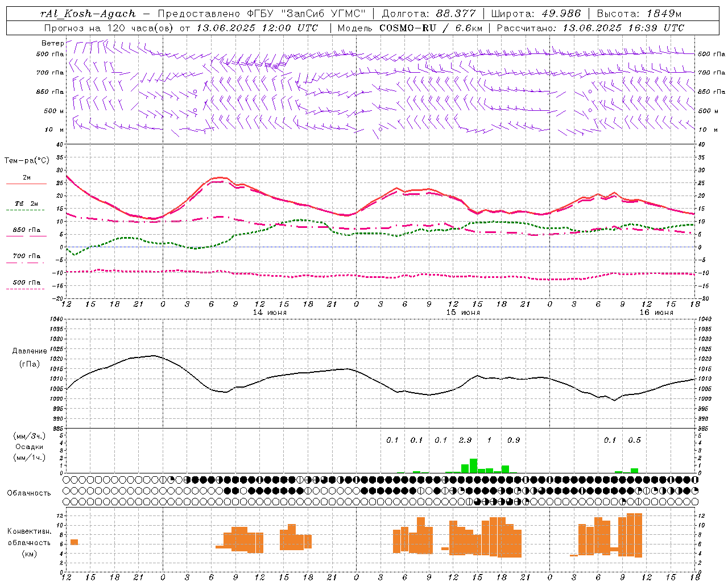This screenshot has height=582, width=728.
Task: Select the model name COSMO-RU / 6.6км
Action: pos(431,28)
